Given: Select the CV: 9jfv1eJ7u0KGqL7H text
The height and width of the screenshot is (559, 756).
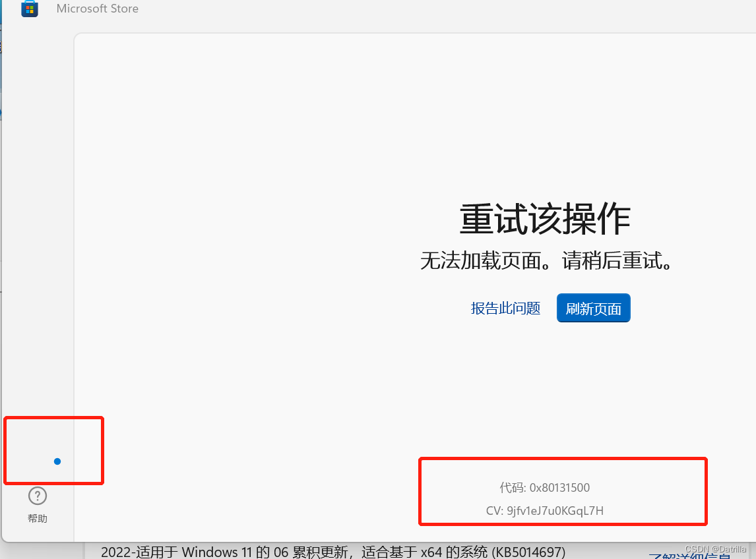Looking at the screenshot, I should tap(545, 511).
